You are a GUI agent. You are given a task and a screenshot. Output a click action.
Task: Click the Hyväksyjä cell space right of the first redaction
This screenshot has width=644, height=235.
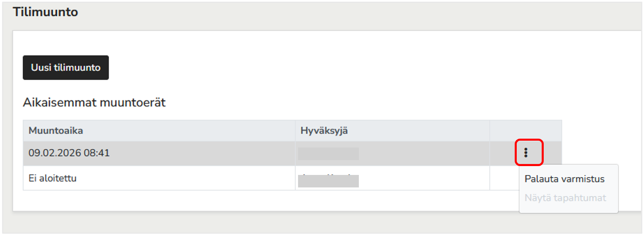pyautogui.click(x=423, y=154)
